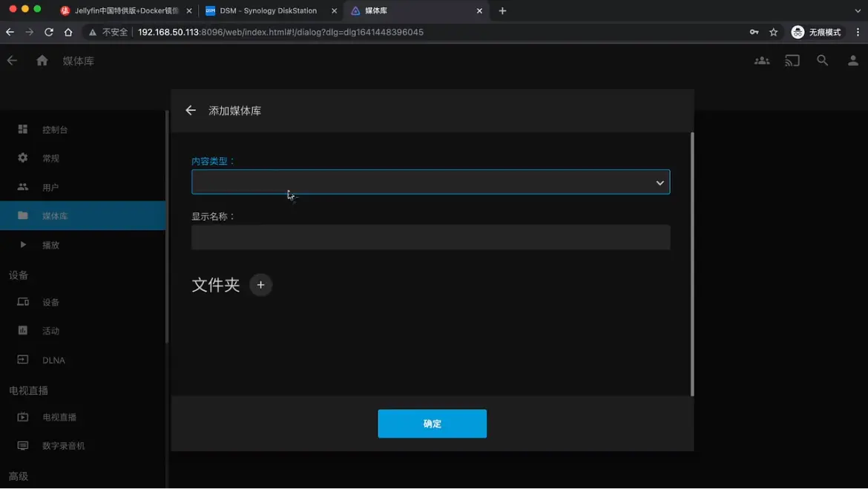868x489 pixels.
Task: Click the home icon in Jellyfin header
Action: [42, 61]
